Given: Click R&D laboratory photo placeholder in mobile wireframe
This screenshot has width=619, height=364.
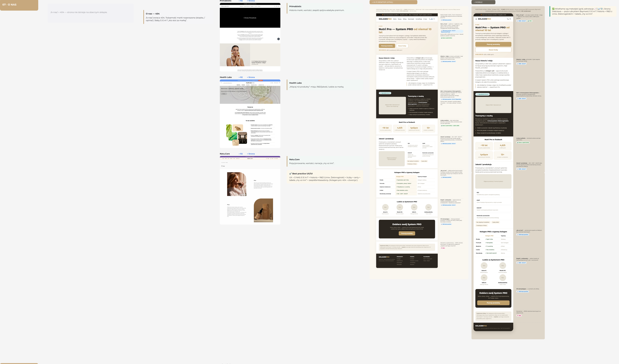Looking at the screenshot, I should tap(493, 105).
